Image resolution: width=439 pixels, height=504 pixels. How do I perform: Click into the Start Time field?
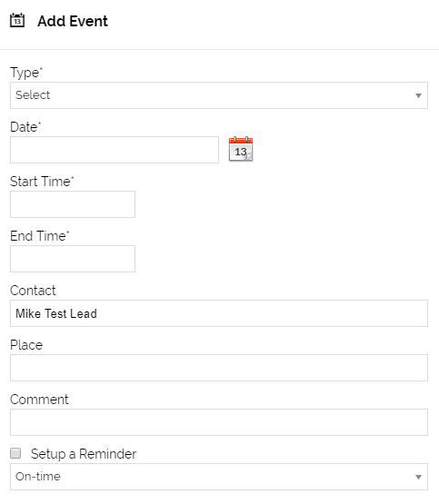coord(73,204)
